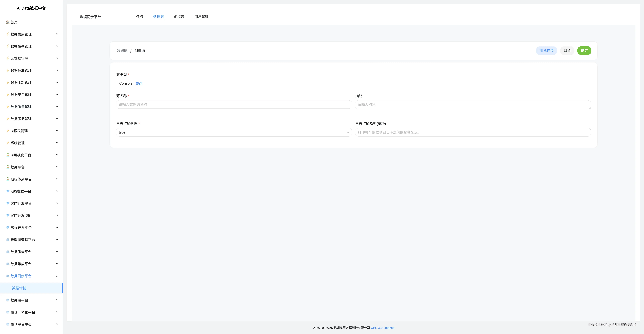Open the 虚拟表 tab

[179, 17]
